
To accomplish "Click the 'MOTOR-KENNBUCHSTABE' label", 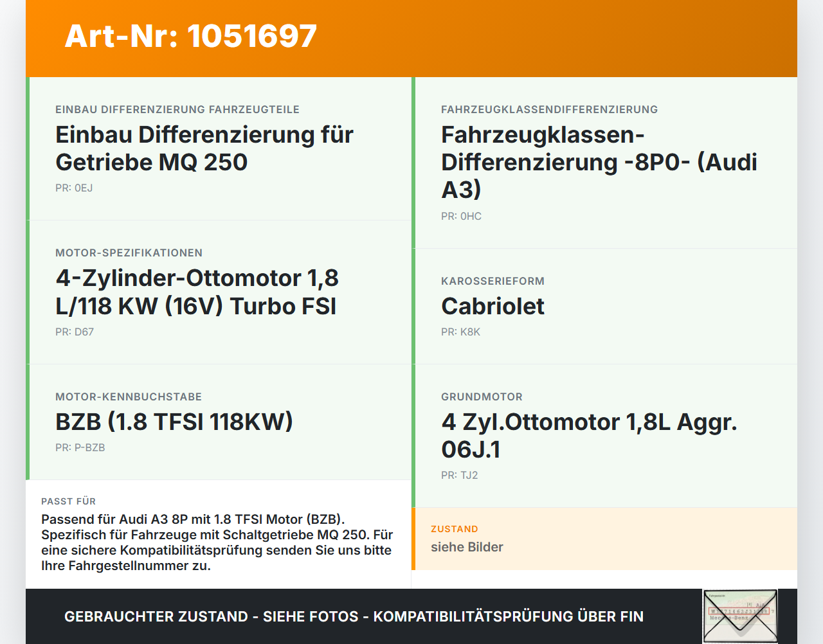I will pyautogui.click(x=129, y=397).
